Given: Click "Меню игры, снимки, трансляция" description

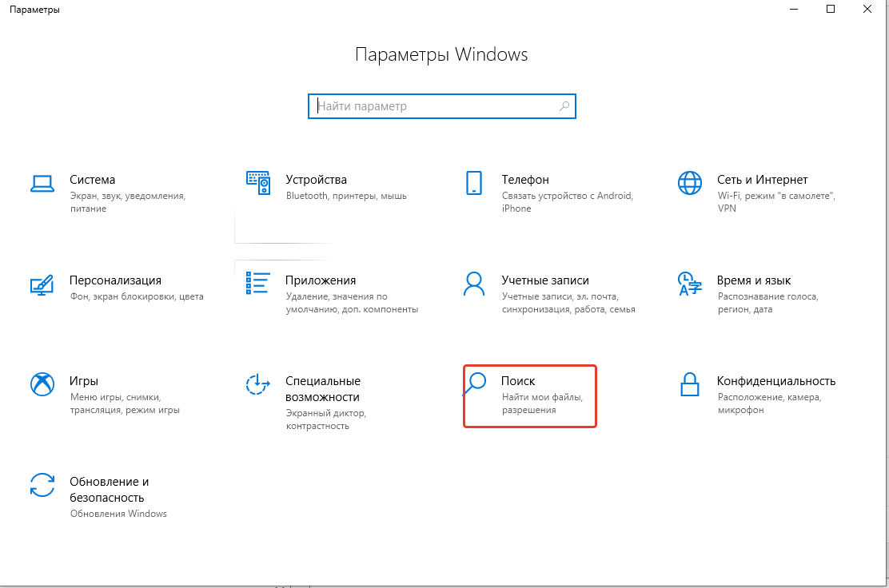Looking at the screenshot, I should pyautogui.click(x=125, y=403).
